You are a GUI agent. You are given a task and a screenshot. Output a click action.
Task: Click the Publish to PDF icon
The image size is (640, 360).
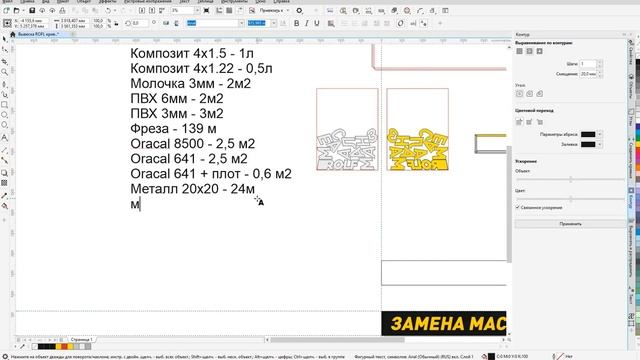162,10
